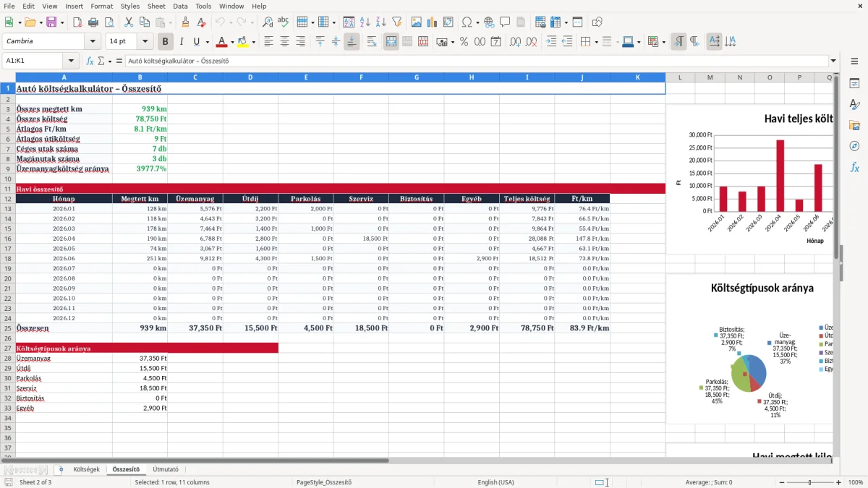Open the Format menu

coord(101,6)
